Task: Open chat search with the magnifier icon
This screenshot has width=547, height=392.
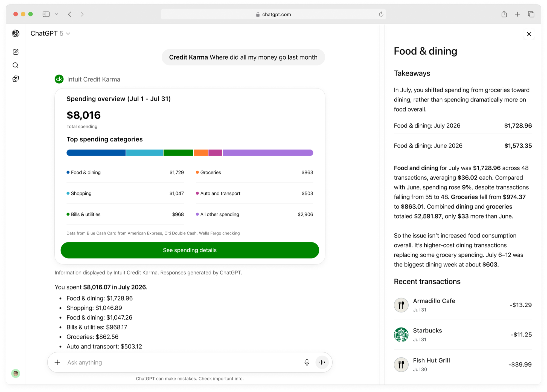Action: tap(16, 65)
